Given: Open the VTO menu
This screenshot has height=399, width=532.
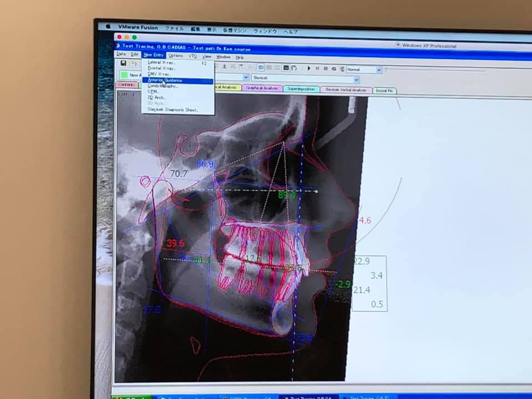Looking at the screenshot, I should [193, 56].
